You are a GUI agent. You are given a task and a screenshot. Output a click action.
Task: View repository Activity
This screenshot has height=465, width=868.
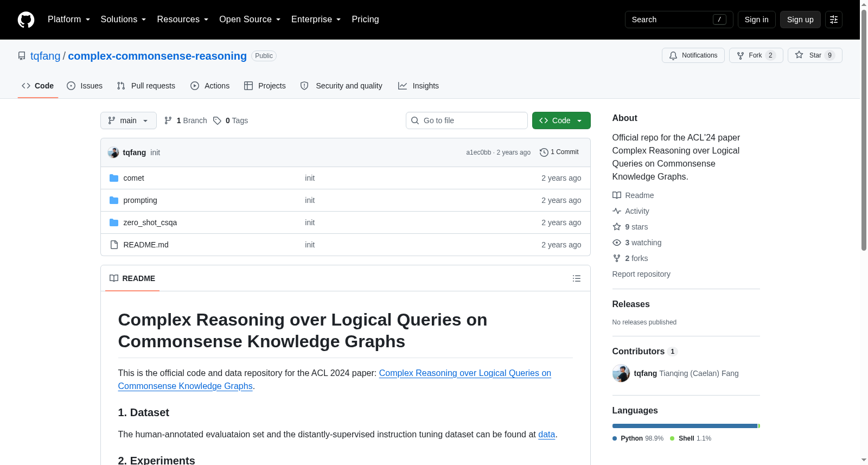point(631,211)
